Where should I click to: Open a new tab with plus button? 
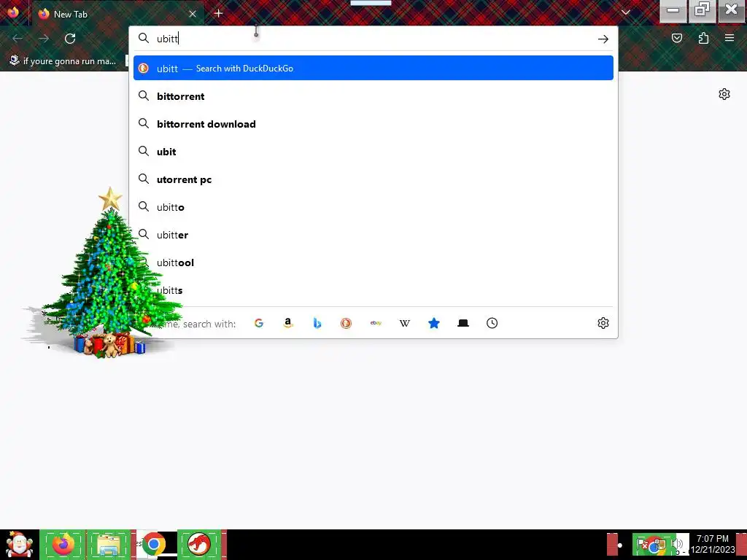tap(218, 14)
